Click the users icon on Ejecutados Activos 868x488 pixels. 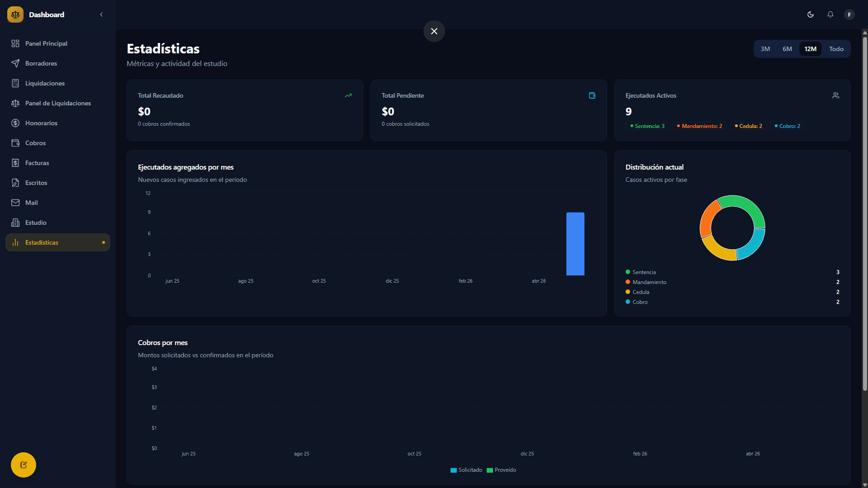point(836,95)
